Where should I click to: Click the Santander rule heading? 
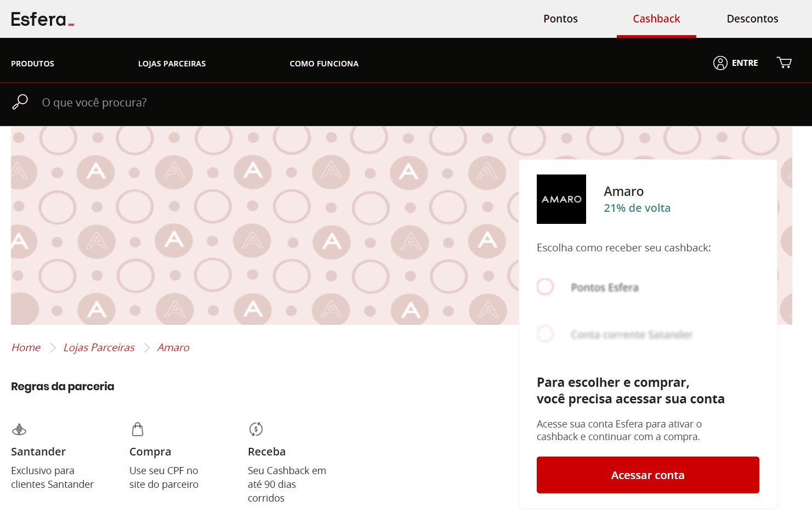point(38,452)
